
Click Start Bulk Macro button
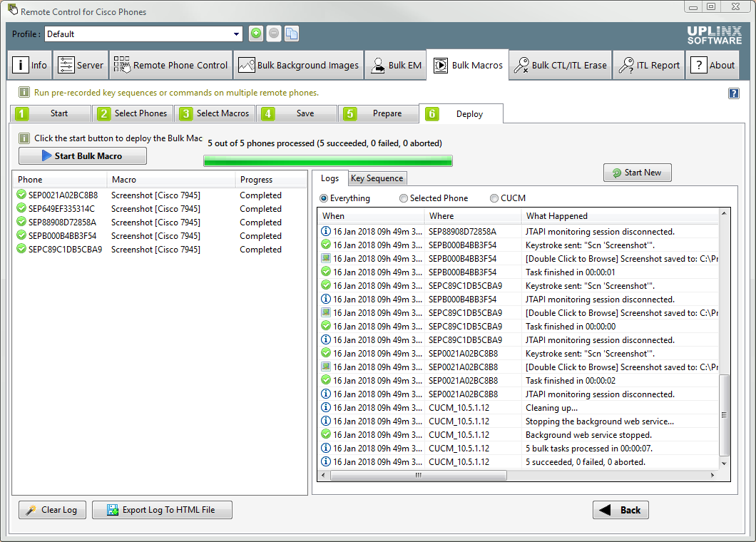pyautogui.click(x=83, y=155)
